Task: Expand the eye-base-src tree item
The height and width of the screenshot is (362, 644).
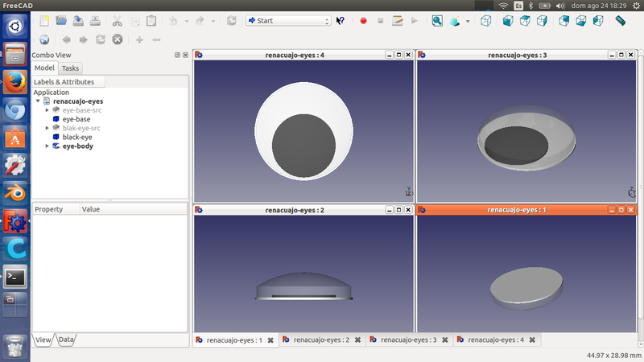Action: coord(47,110)
